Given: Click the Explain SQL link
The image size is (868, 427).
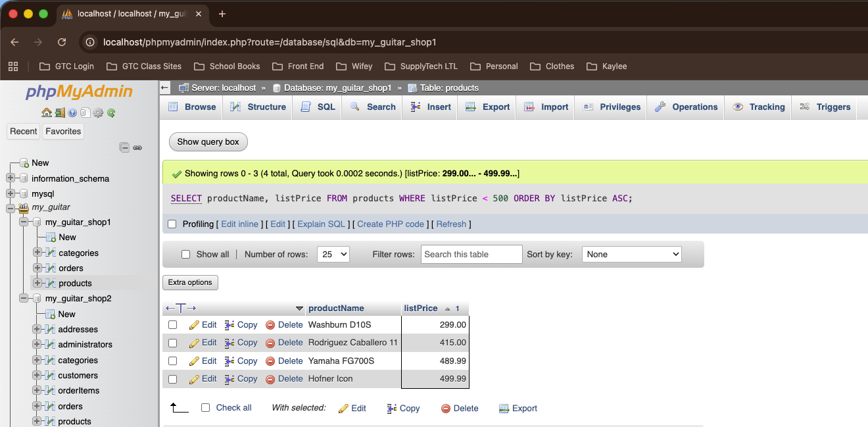Looking at the screenshot, I should coord(321,224).
